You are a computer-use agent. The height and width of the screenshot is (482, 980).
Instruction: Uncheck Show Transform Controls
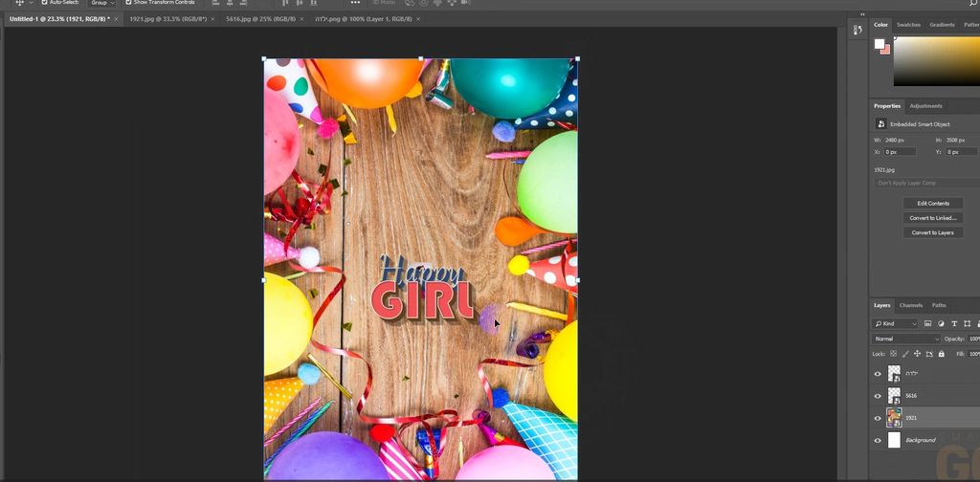point(129,3)
